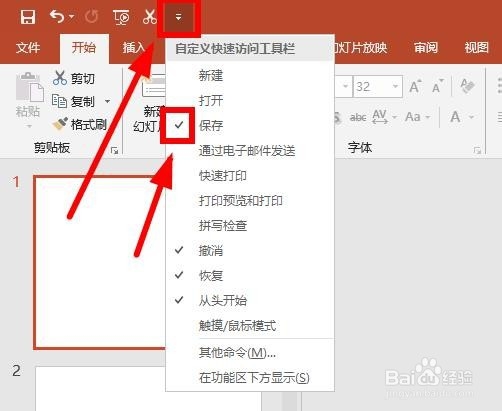Switch to the 开始 tab
The height and width of the screenshot is (411, 502).
point(84,48)
